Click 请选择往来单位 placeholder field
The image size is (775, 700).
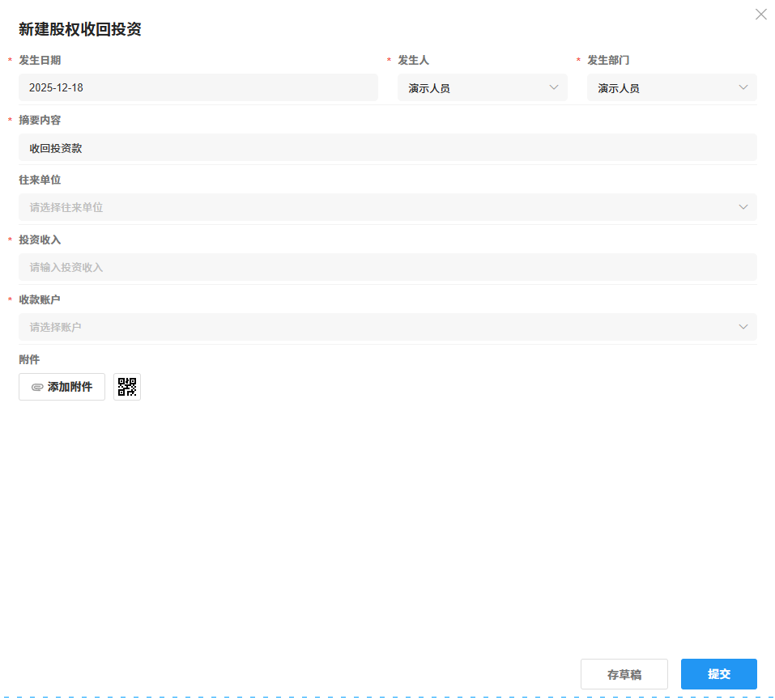(x=66, y=206)
